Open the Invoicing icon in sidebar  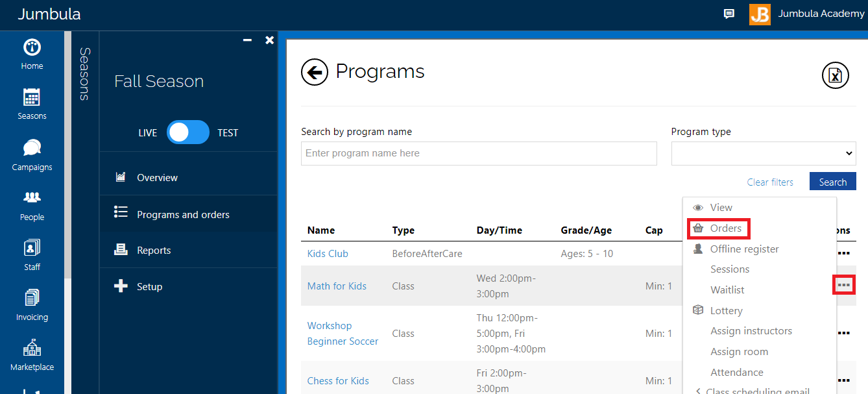(x=32, y=298)
